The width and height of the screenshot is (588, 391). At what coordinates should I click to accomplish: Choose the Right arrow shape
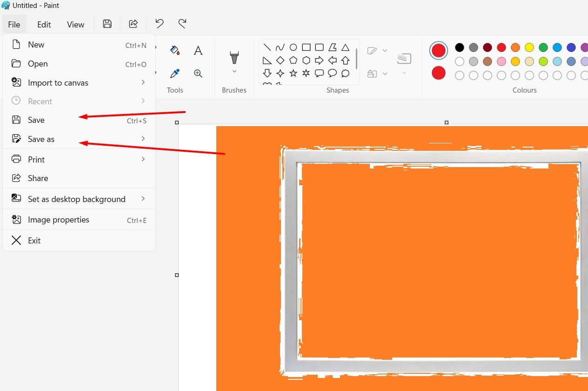[x=319, y=60]
